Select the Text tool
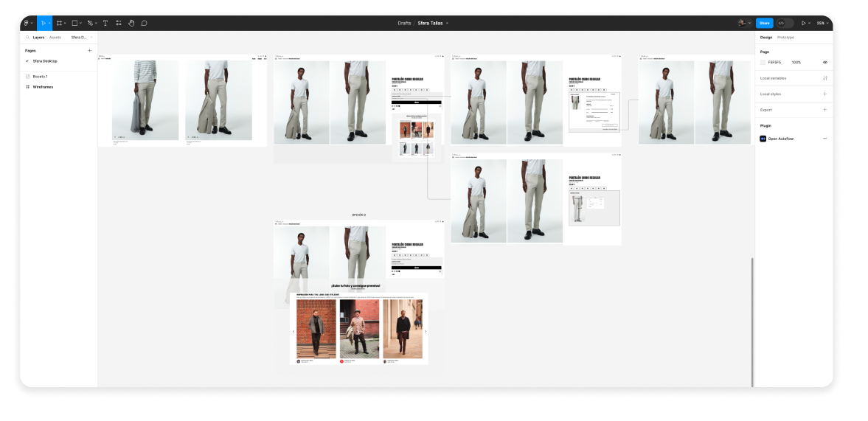 pyautogui.click(x=105, y=23)
